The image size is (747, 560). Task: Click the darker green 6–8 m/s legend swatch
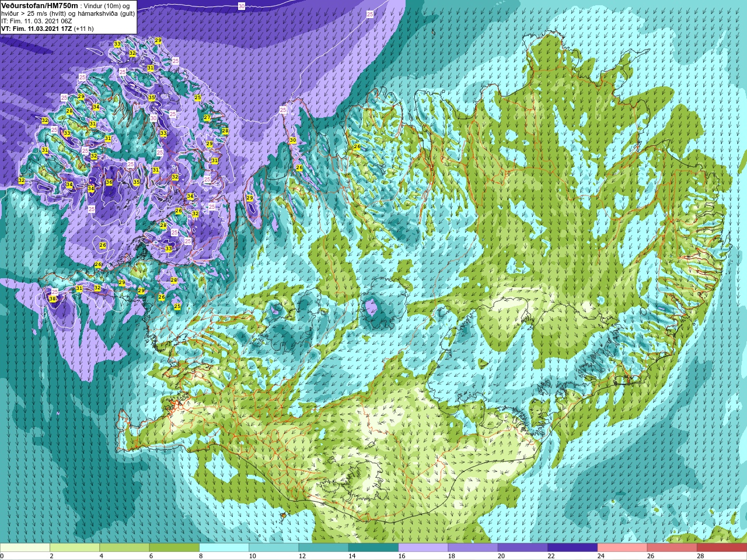pyautogui.click(x=174, y=548)
